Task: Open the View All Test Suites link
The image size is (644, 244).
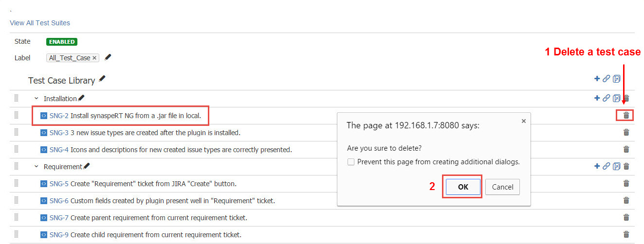Action: pyautogui.click(x=40, y=23)
